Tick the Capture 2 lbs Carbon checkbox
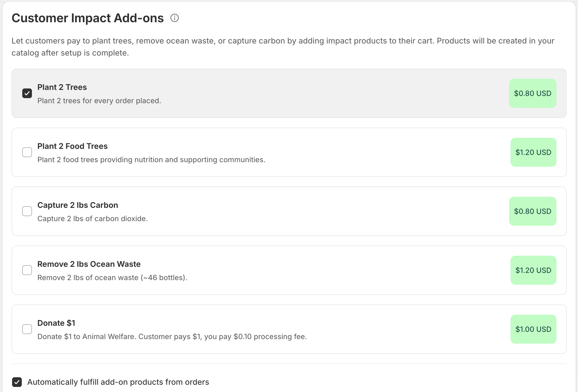Viewport: 578px width, 392px height. (27, 211)
